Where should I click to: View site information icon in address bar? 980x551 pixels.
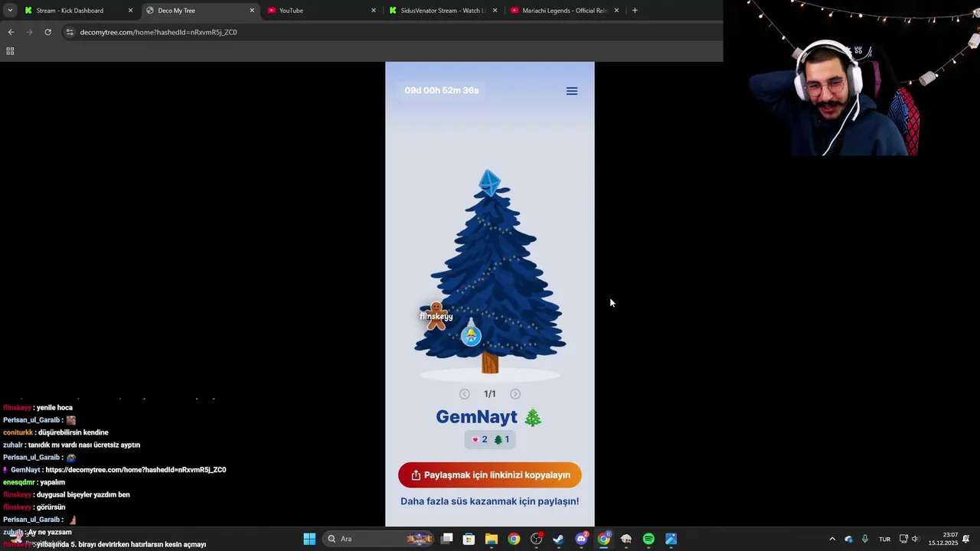70,32
